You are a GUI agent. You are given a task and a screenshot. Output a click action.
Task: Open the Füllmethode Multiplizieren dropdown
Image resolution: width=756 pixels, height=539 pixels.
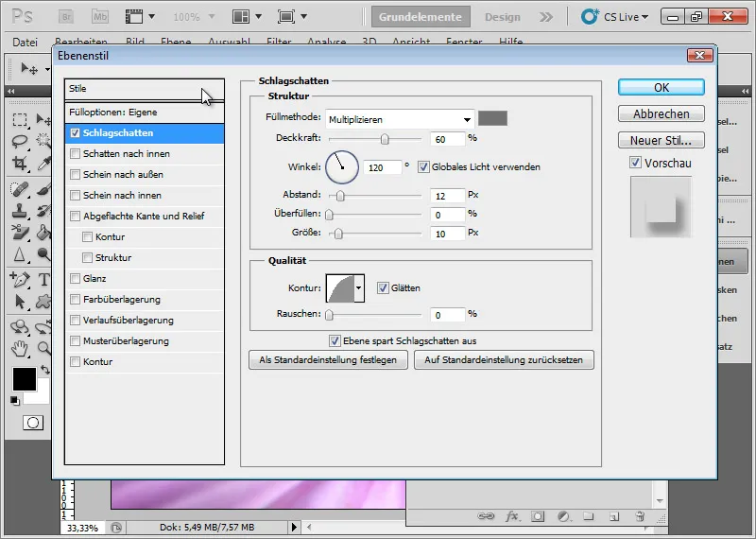tap(400, 119)
